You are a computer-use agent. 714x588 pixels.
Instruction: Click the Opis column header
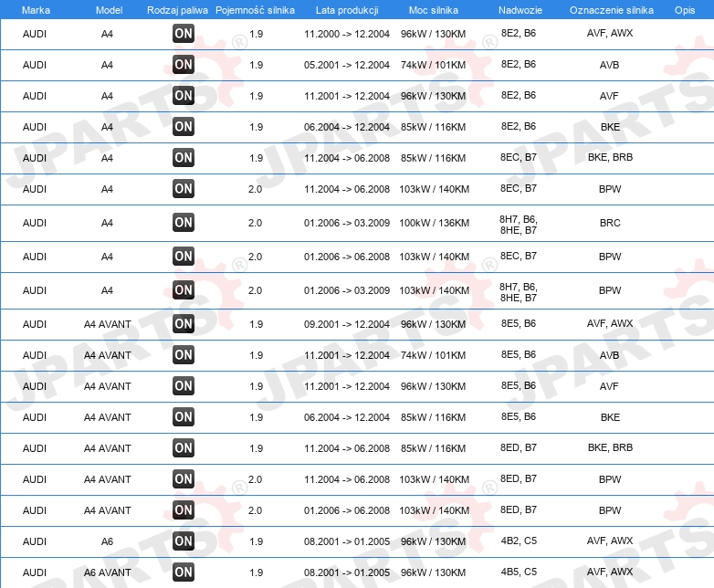[685, 10]
